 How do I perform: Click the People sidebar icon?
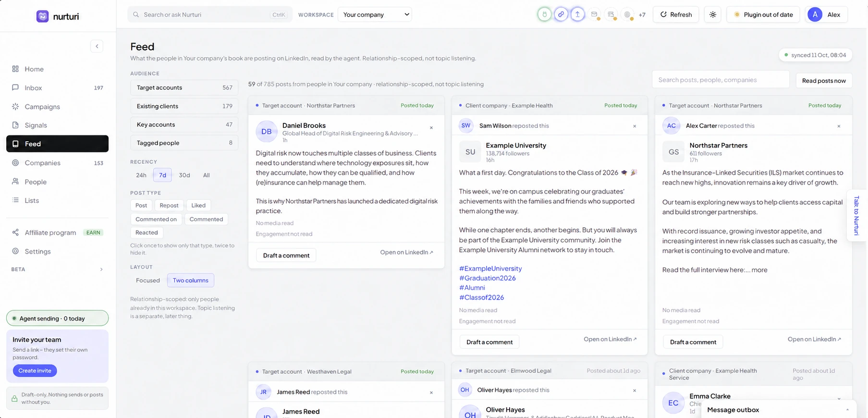point(15,182)
